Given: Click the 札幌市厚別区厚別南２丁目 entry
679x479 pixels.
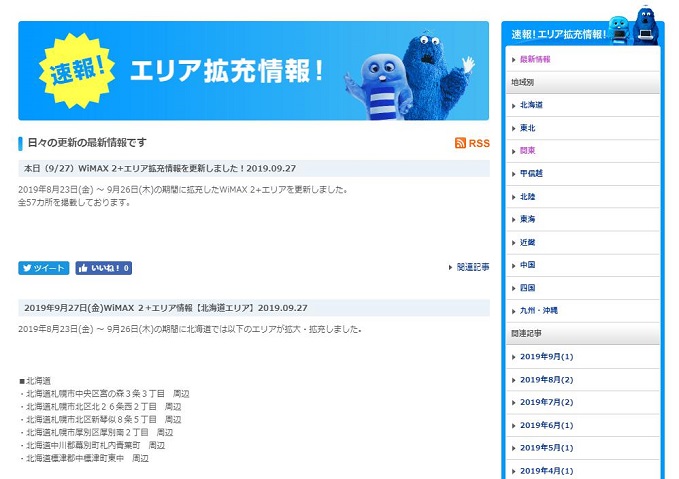Looking at the screenshot, I should tap(99, 433).
